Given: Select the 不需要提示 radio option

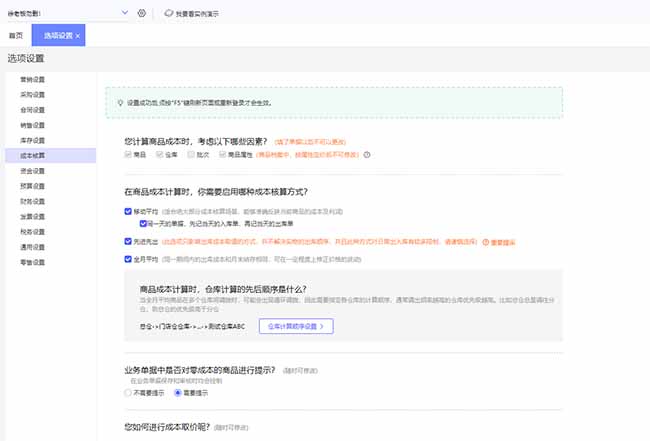Looking at the screenshot, I should (128, 393).
